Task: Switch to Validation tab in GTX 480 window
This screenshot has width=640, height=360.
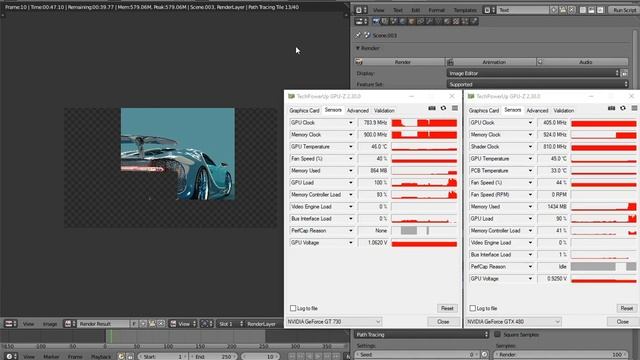Action: pos(564,111)
